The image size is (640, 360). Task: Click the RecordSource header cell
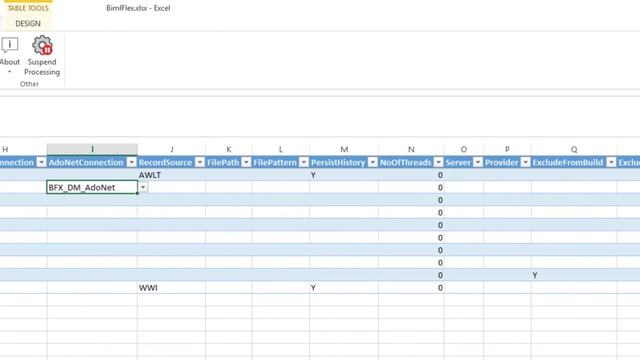coord(171,162)
